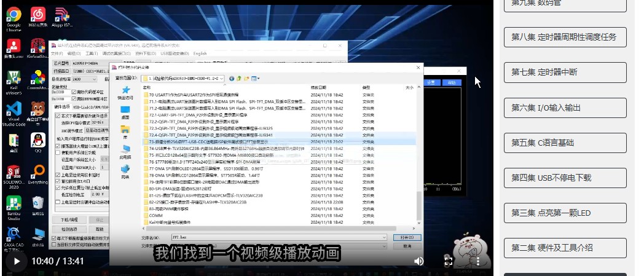Toggle the 清除代码缓冲区 checkbox

(74, 92)
